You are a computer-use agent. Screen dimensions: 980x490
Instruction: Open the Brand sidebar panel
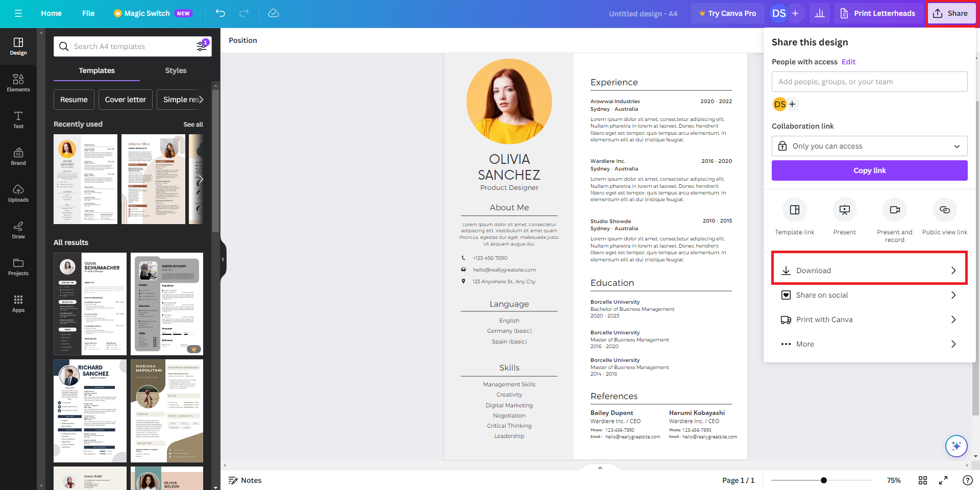18,157
